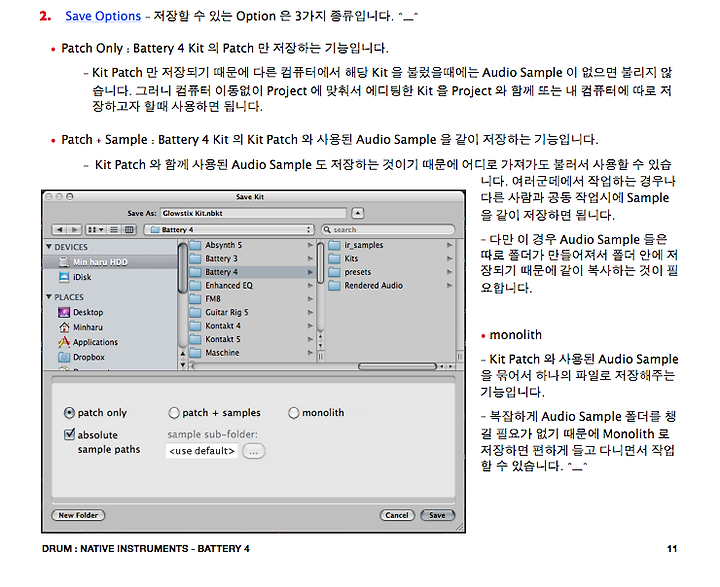Select the monolith radio button

pos(293,413)
